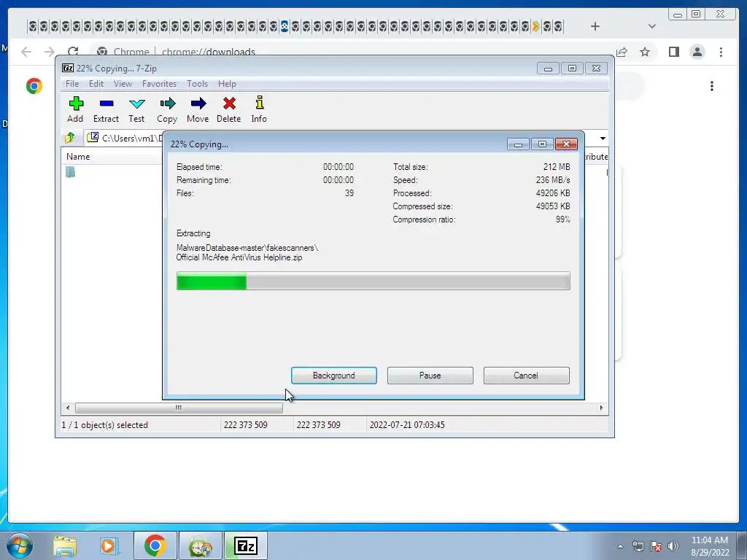Screen dimensions: 747x560
Task: Open the Chrome profile avatar
Action: (x=697, y=52)
